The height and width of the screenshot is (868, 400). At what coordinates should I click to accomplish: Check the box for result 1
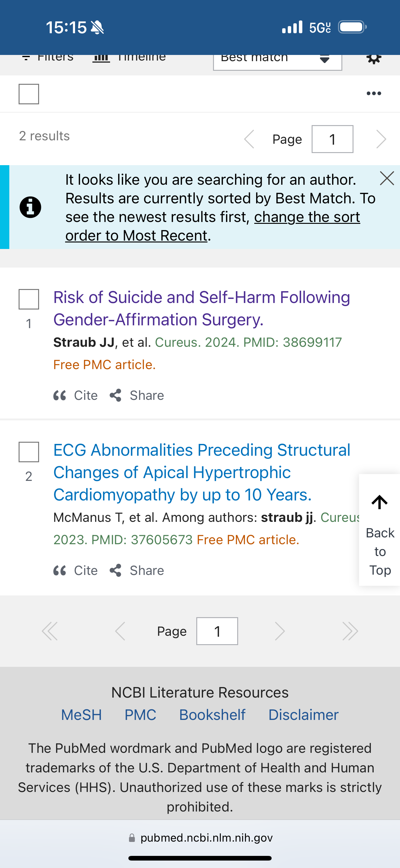[29, 299]
